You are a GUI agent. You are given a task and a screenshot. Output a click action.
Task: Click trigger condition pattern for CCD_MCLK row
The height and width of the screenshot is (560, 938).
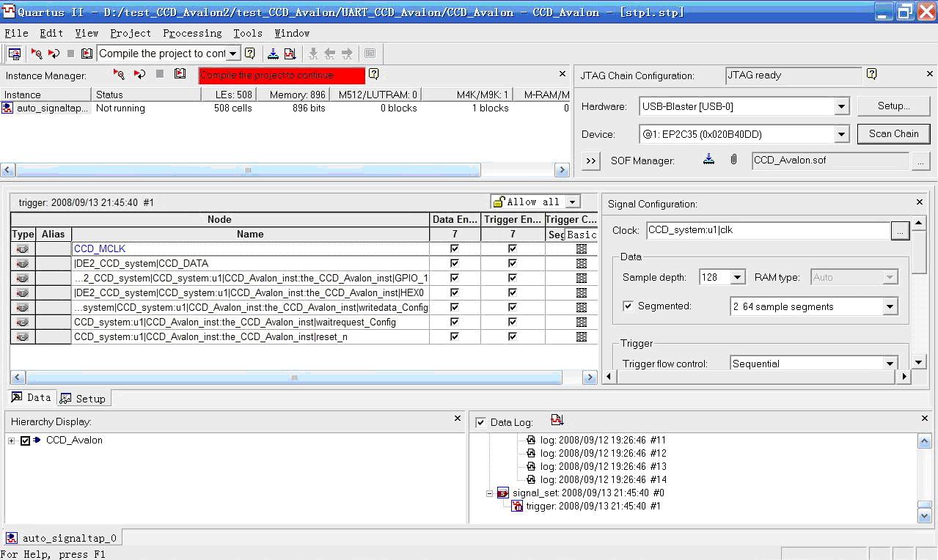pos(582,248)
